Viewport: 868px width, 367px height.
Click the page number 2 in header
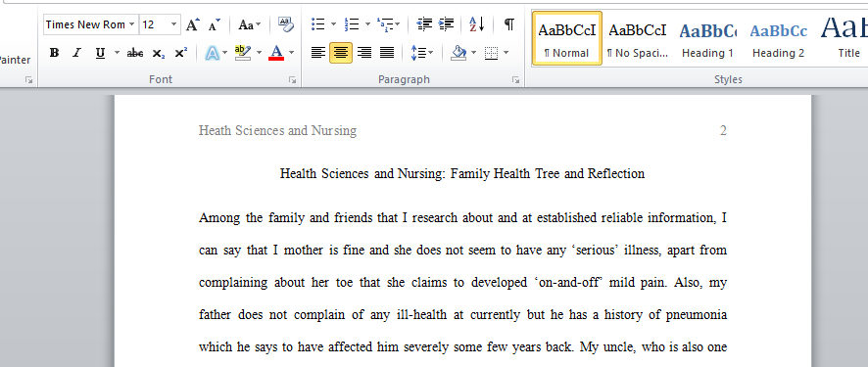(723, 131)
